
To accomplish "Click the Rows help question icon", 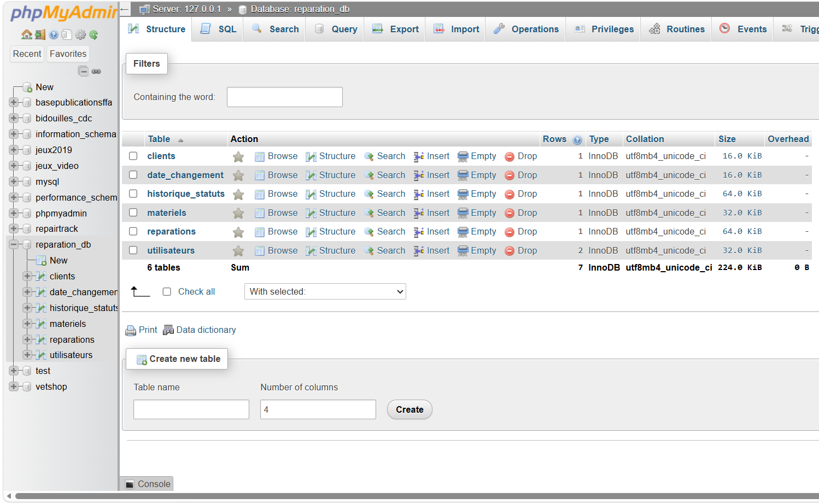I will click(577, 140).
